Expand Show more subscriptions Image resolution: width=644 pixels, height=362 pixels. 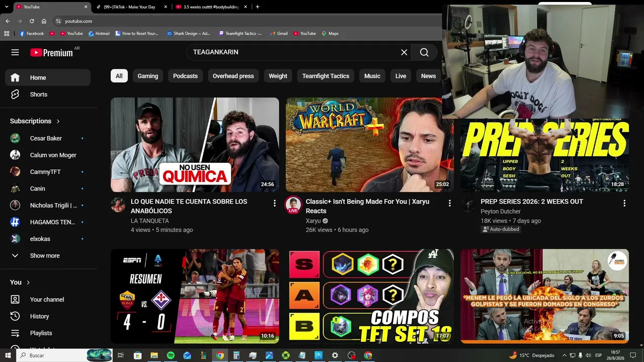tap(48, 255)
